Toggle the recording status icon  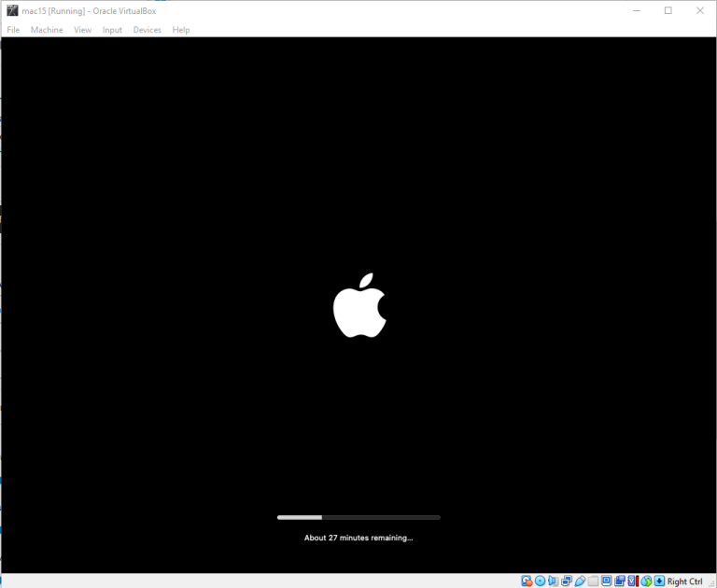click(x=620, y=581)
